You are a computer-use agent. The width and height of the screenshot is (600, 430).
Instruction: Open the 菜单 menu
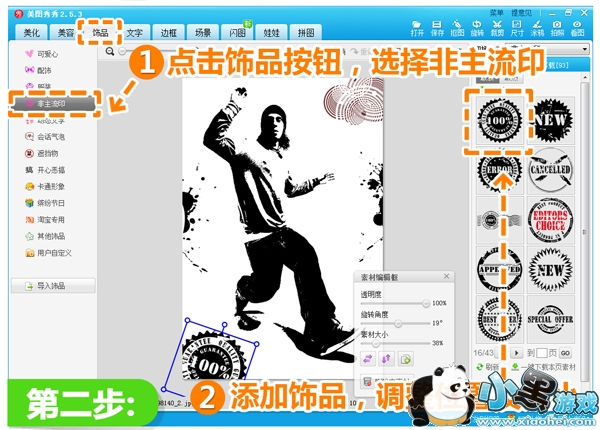pyautogui.click(x=497, y=13)
